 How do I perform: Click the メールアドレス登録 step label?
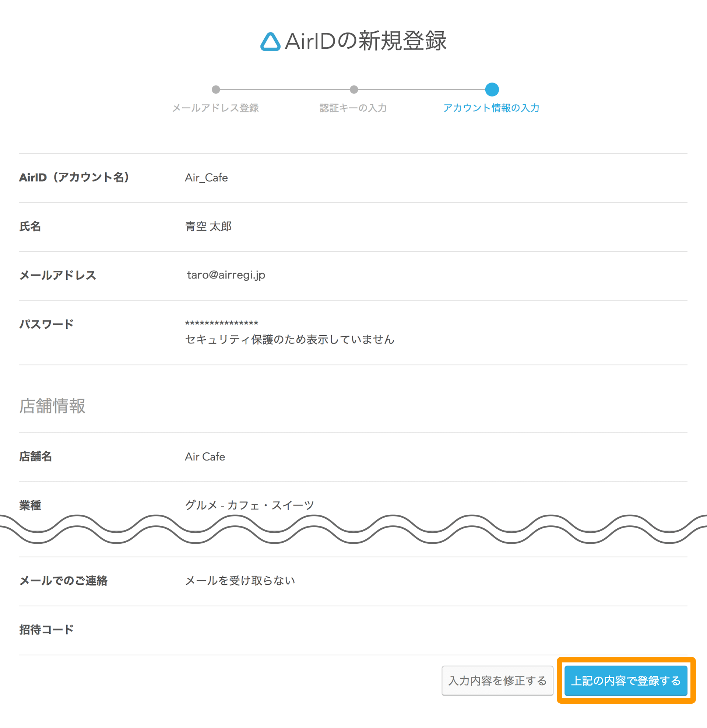(x=215, y=108)
